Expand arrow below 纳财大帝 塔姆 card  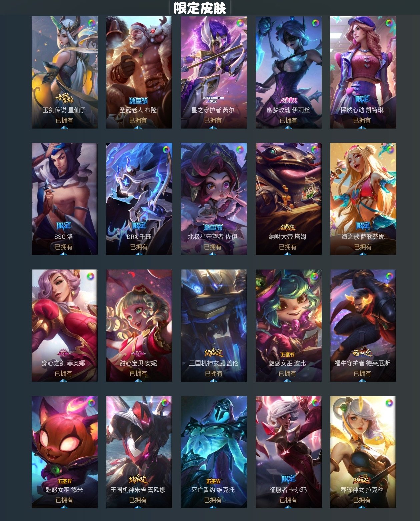point(288,254)
